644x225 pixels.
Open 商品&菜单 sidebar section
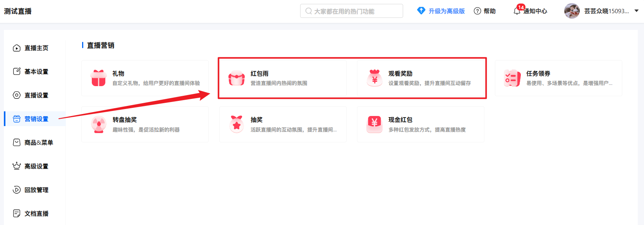click(x=38, y=143)
